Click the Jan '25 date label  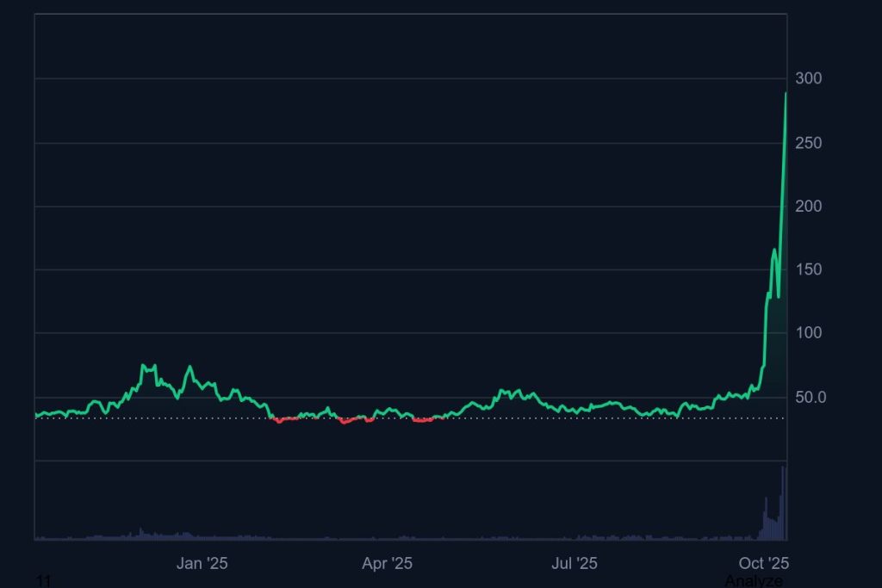202,564
